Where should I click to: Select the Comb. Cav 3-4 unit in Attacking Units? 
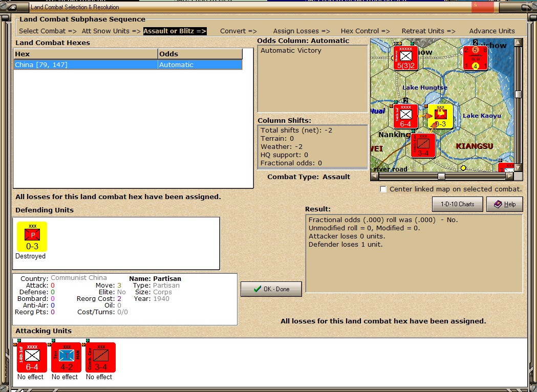[x=100, y=357]
